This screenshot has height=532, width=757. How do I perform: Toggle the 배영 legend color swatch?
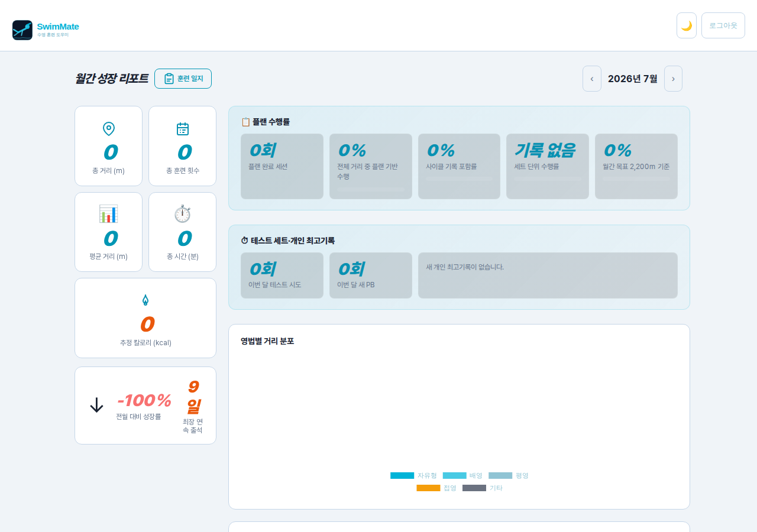(454, 476)
